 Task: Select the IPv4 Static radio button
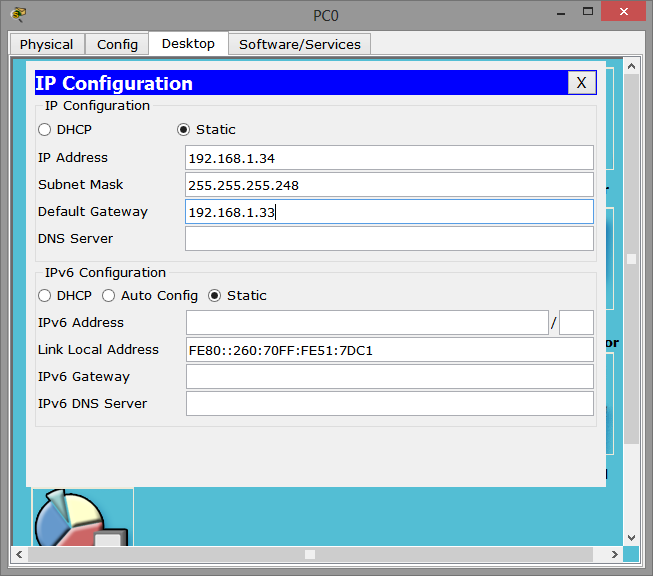coord(183,130)
